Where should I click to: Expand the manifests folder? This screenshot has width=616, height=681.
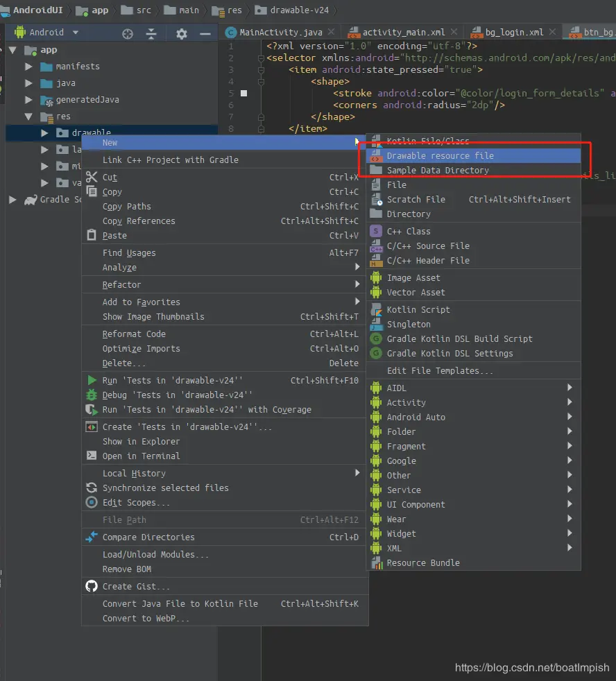point(28,67)
